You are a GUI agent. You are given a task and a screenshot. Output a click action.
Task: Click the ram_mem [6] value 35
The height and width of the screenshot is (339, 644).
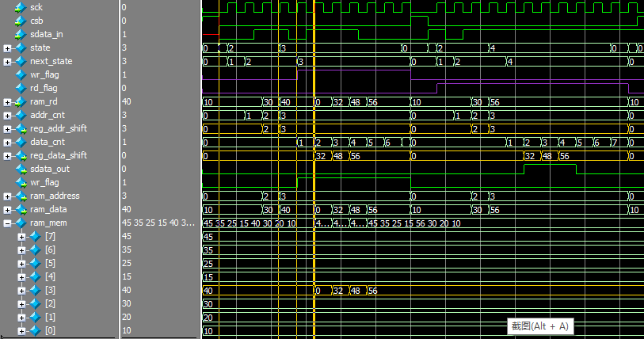126,249
